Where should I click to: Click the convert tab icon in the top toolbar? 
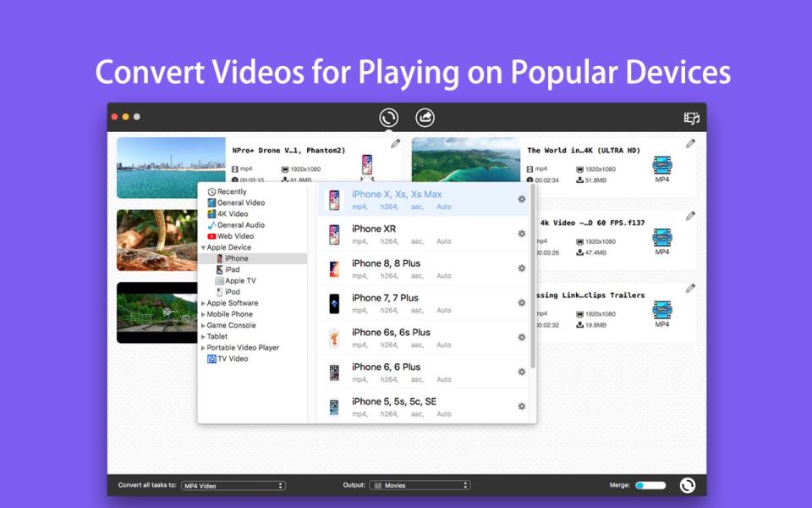tap(388, 118)
